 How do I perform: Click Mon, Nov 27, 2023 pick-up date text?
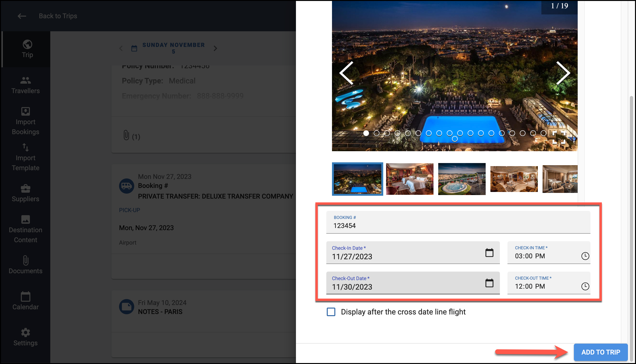(x=146, y=228)
